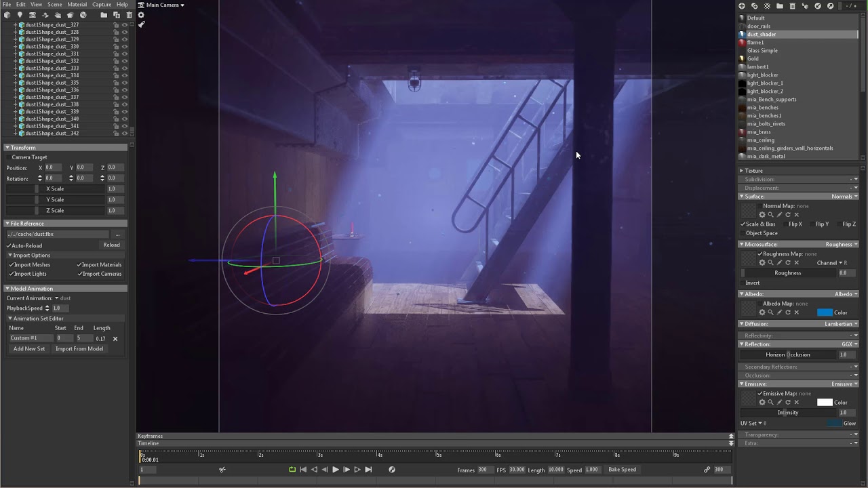The image size is (868, 488).
Task: Add a new camera from scene toolbar
Action: [x=32, y=15]
